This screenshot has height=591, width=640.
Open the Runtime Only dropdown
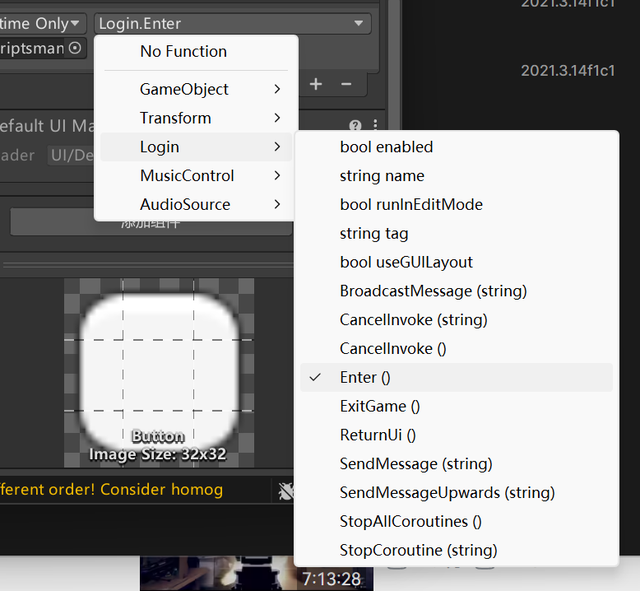pos(42,23)
